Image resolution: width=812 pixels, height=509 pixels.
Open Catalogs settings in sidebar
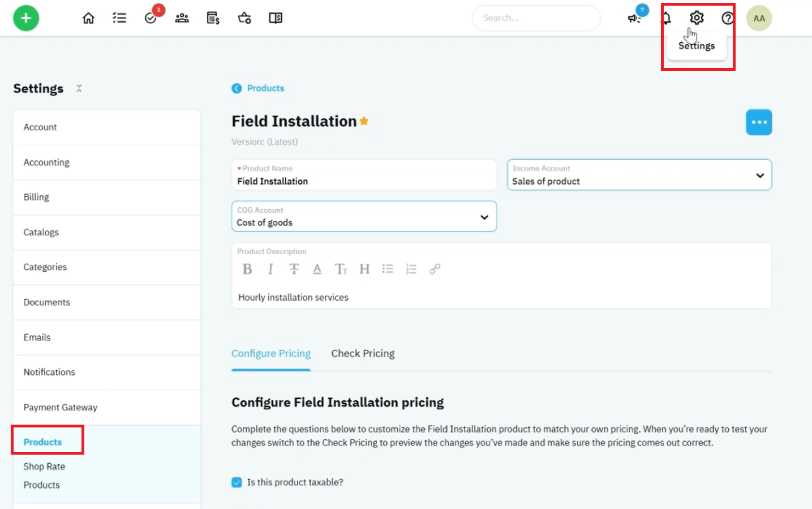point(106,232)
